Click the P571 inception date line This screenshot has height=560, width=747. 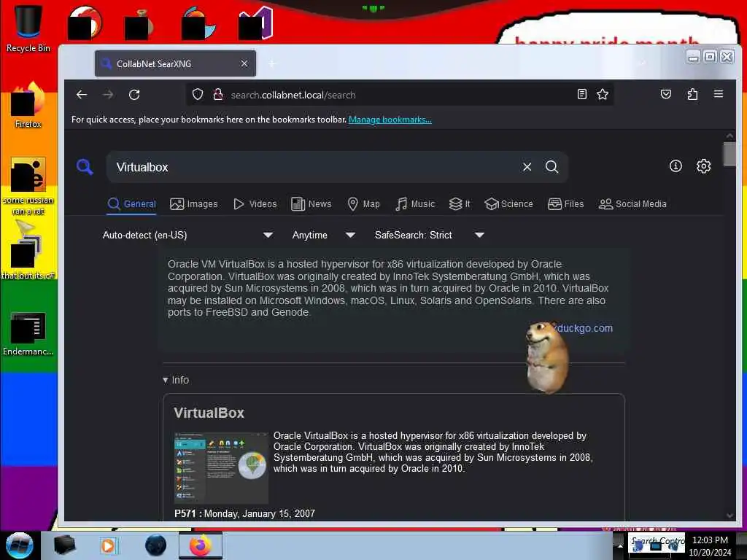coord(244,514)
